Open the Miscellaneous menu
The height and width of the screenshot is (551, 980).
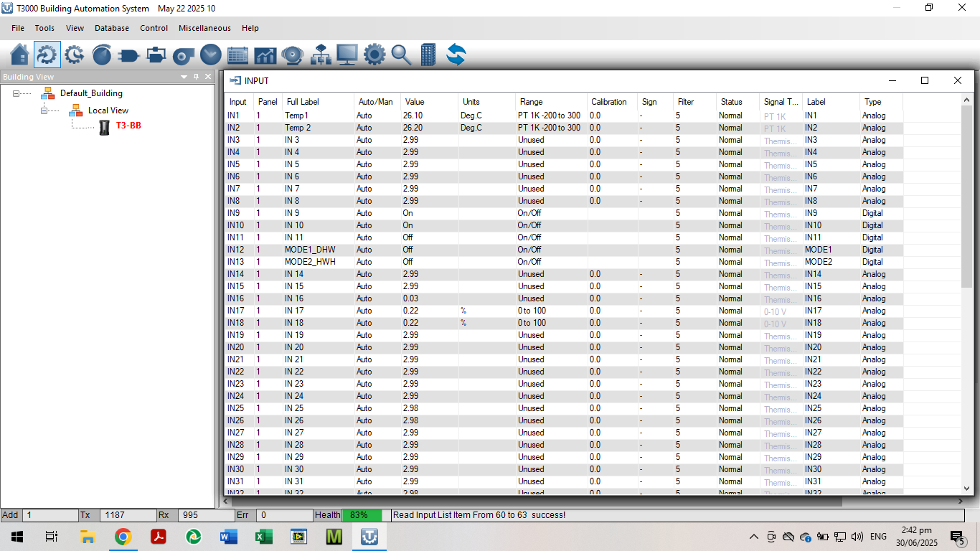click(x=204, y=28)
